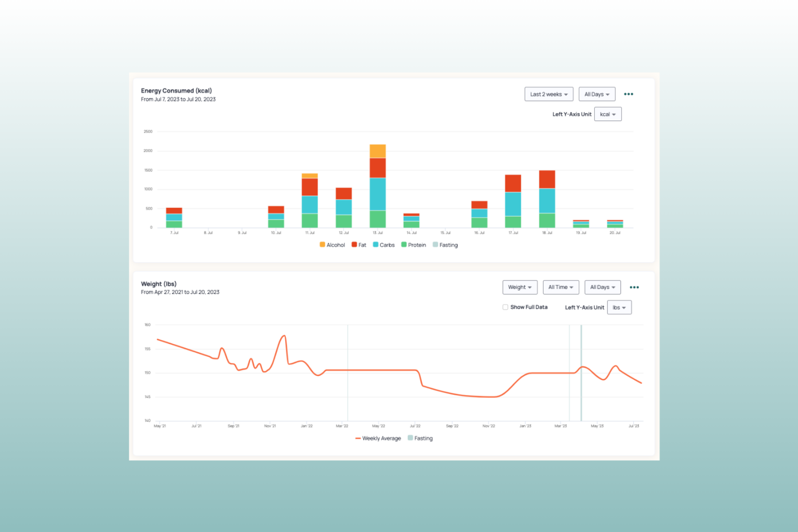Click the fasting marker near Mar '23
Image resolution: width=798 pixels, height=532 pixels.
click(580, 371)
